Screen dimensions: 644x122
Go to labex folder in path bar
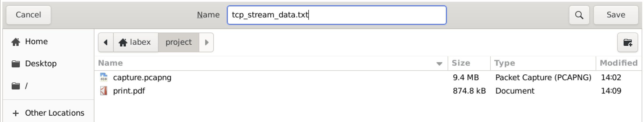tap(135, 42)
